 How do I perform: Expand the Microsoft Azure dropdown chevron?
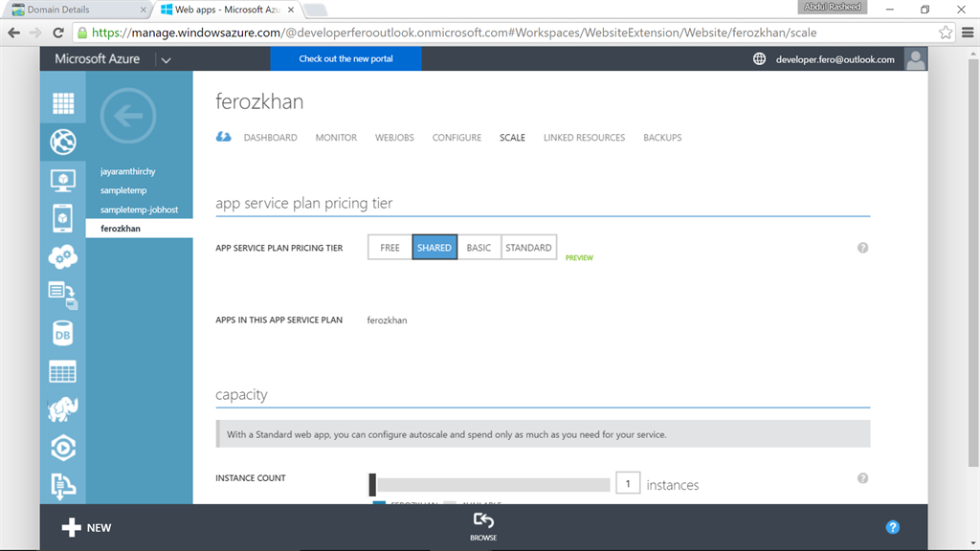point(167,60)
